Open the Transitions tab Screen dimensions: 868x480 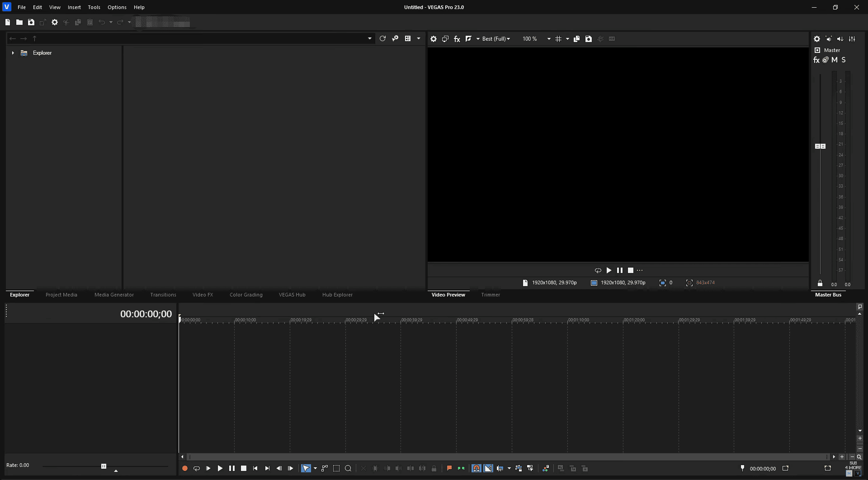[163, 295]
